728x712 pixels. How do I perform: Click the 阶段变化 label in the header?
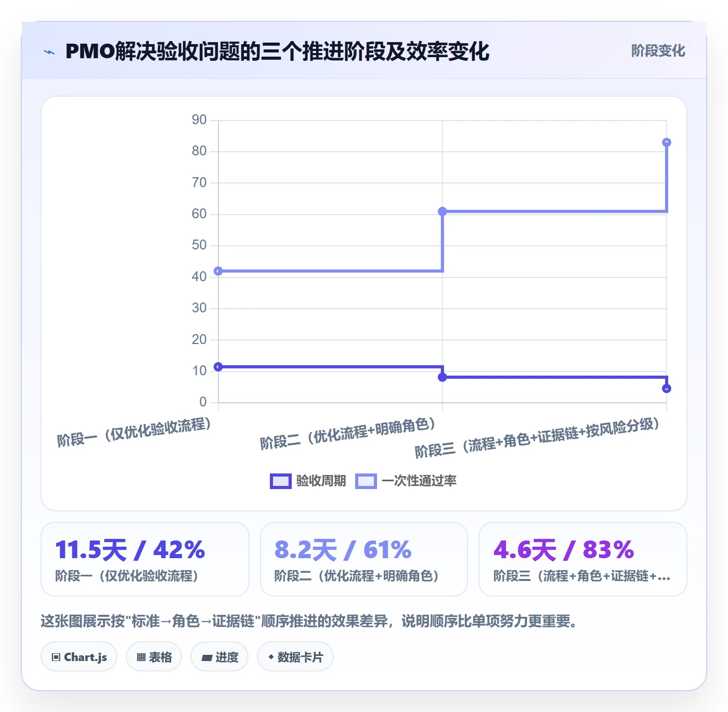(x=658, y=51)
